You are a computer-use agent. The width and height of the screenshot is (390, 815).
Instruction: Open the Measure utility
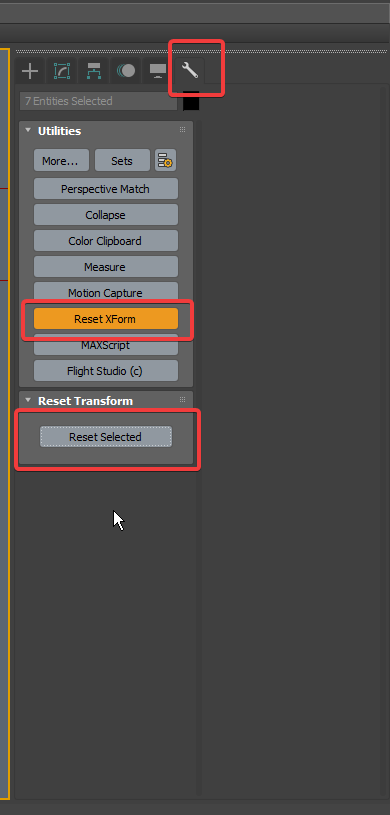coord(106,267)
